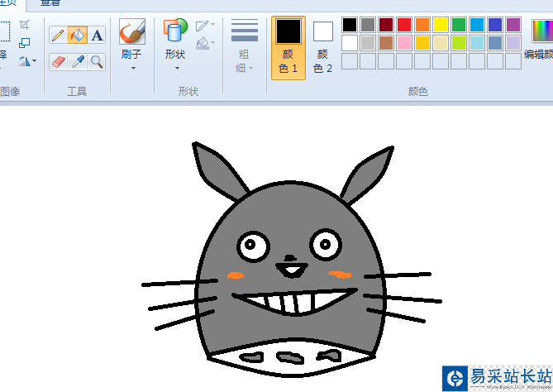Pick the yellow color swatch
The width and height of the screenshot is (553, 392).
point(441,25)
